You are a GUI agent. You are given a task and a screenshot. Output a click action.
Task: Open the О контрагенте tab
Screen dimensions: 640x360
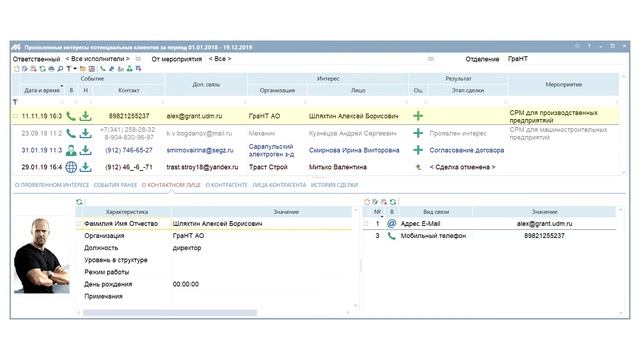(x=226, y=185)
